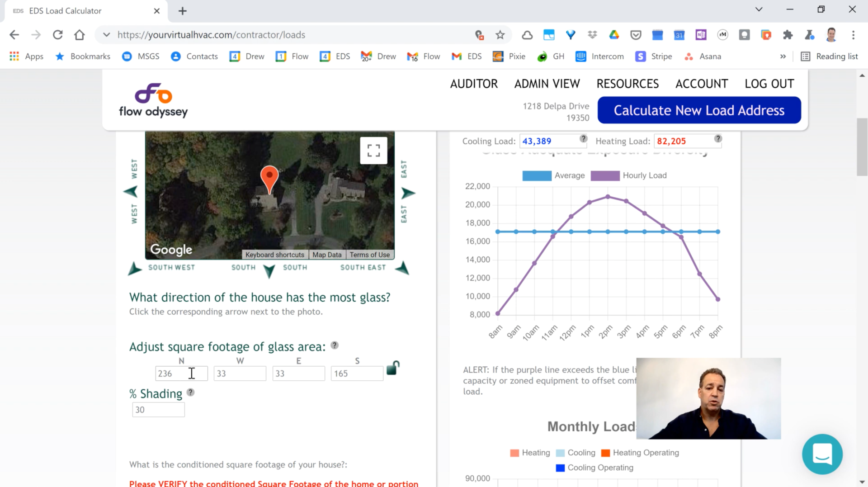Open the RESOURCES menu
The width and height of the screenshot is (868, 487).
pos(627,84)
